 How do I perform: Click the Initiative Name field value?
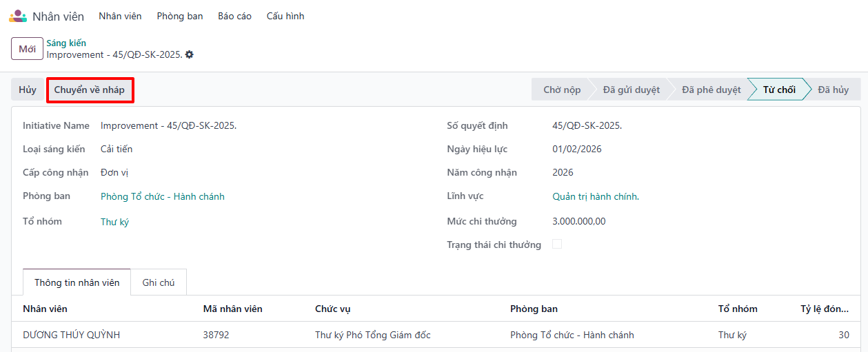point(168,125)
